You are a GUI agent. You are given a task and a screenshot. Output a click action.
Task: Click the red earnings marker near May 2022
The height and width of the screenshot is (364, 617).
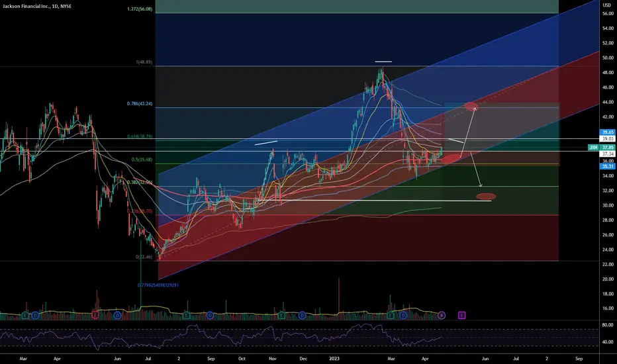[x=95, y=315]
